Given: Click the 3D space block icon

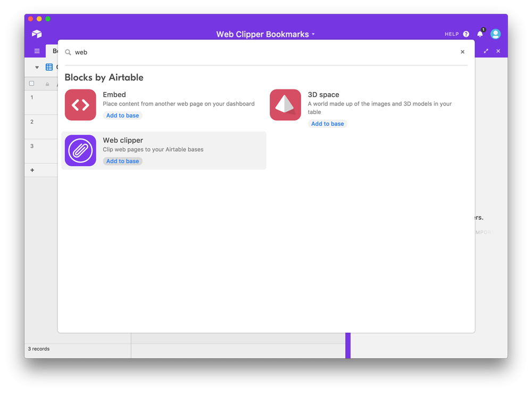Looking at the screenshot, I should point(285,104).
